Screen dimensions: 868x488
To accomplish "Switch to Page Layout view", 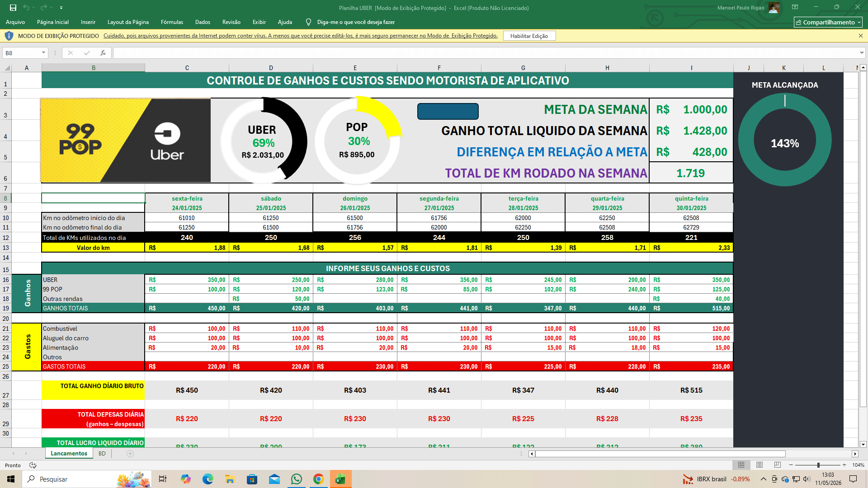I will (x=759, y=465).
